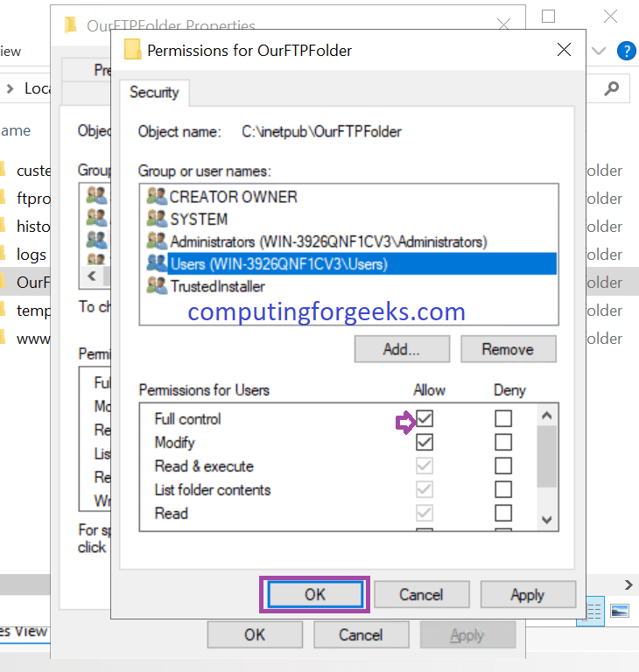Click the Administrators group icon
Viewport: 639px width, 672px height.
click(156, 241)
